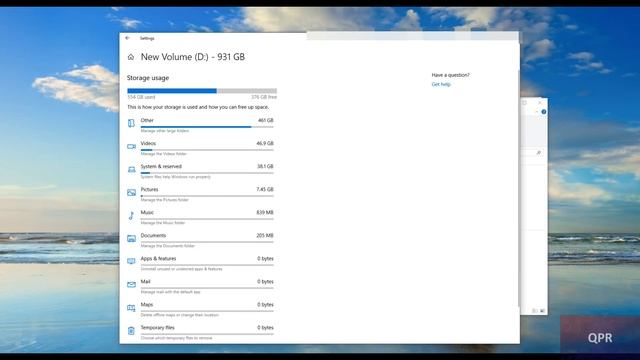640x360 pixels.
Task: Open Apps & features storage category
Action: tap(200, 263)
